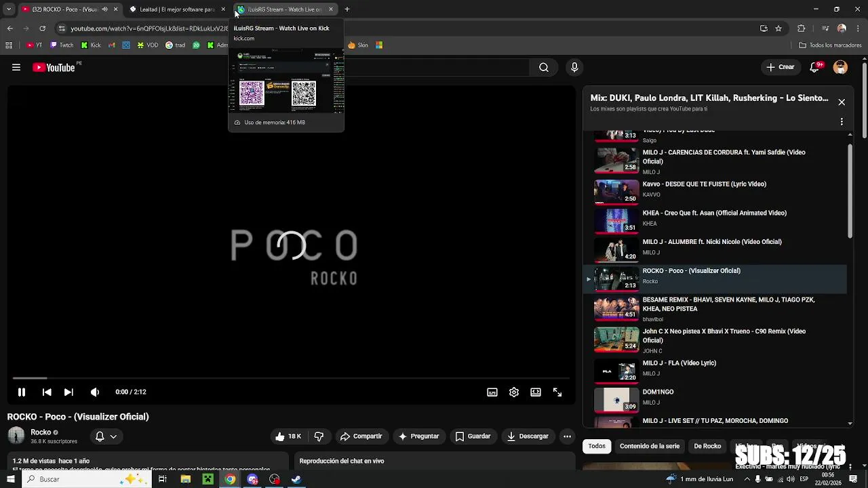The width and height of the screenshot is (868, 488).
Task: Select Contenido de la serie chip
Action: click(650, 446)
